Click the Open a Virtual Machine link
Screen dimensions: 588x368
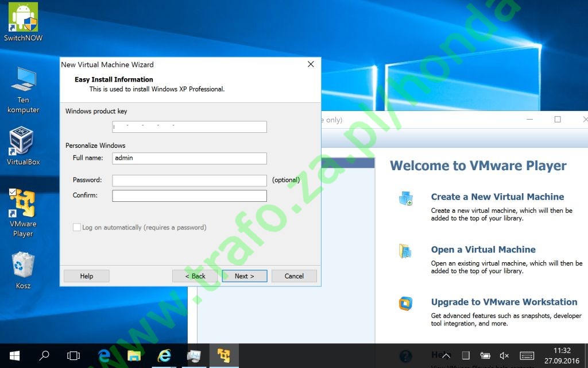tap(483, 250)
